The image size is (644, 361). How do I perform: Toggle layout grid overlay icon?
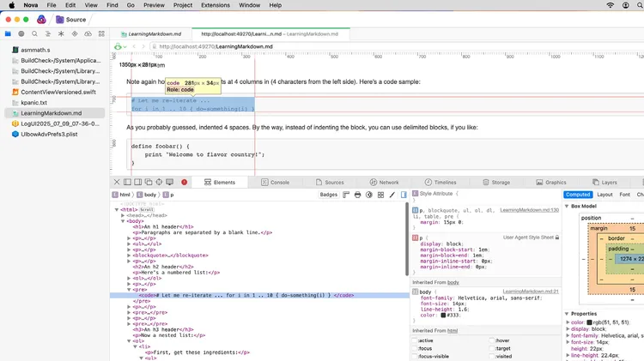380,195
